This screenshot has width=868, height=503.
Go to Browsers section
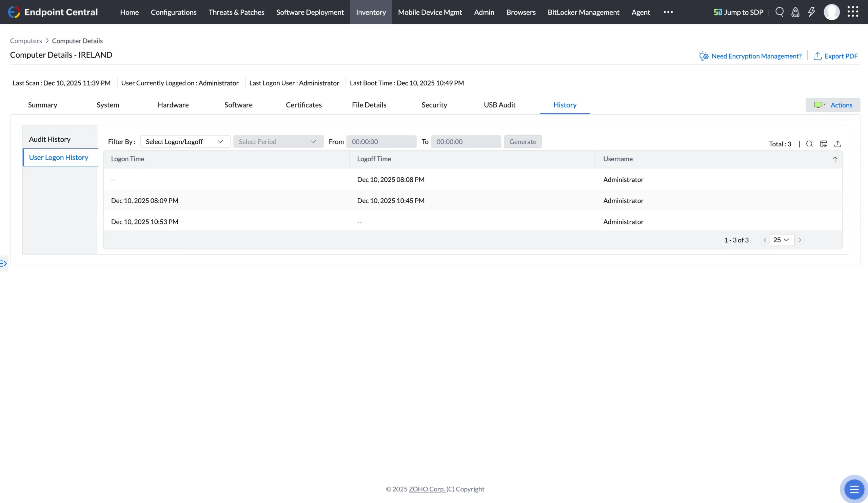point(521,12)
